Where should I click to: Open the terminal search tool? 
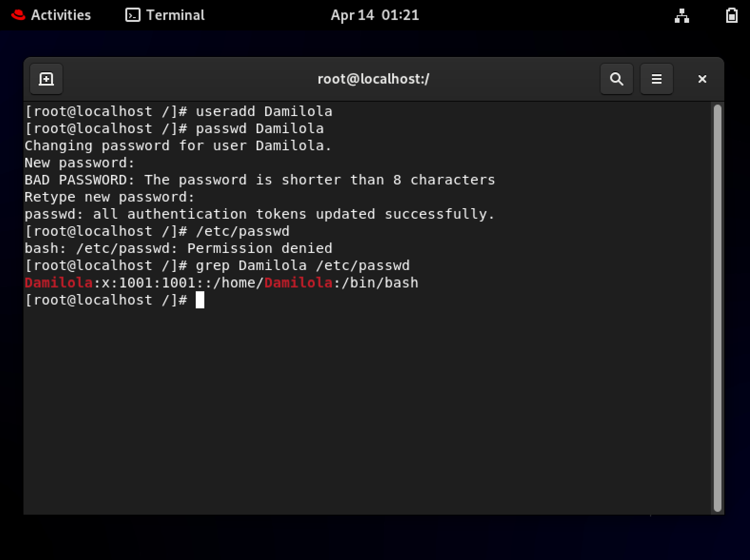coord(616,79)
